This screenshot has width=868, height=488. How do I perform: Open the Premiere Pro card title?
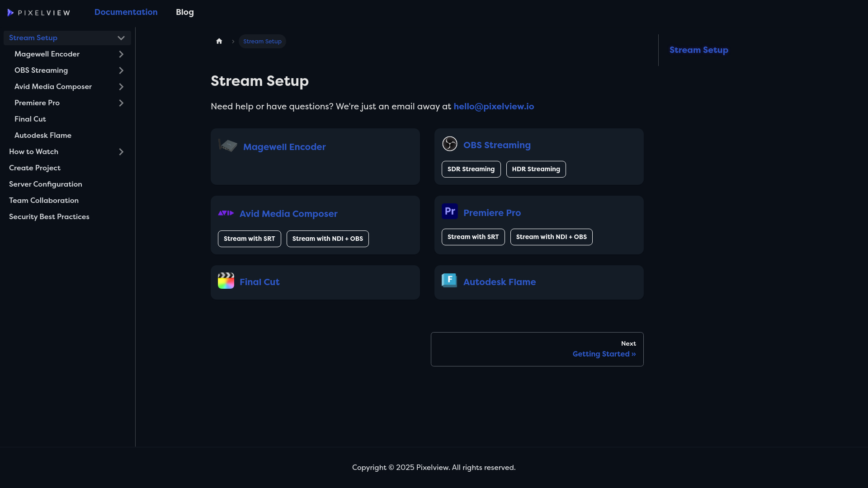point(492,213)
